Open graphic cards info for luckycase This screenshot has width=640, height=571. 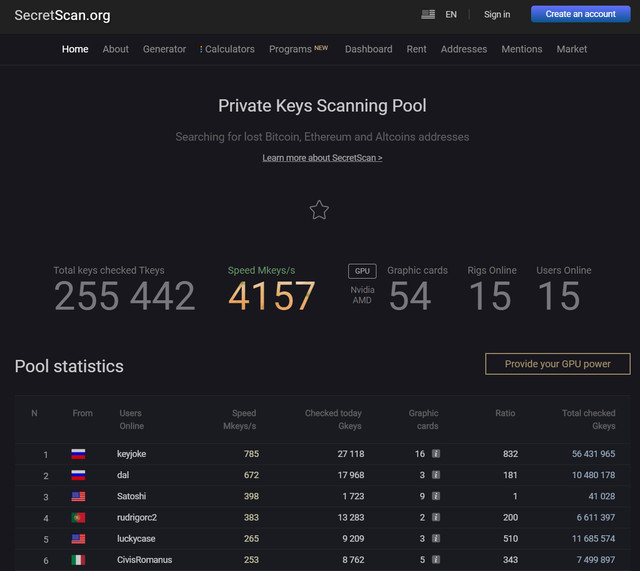click(436, 538)
